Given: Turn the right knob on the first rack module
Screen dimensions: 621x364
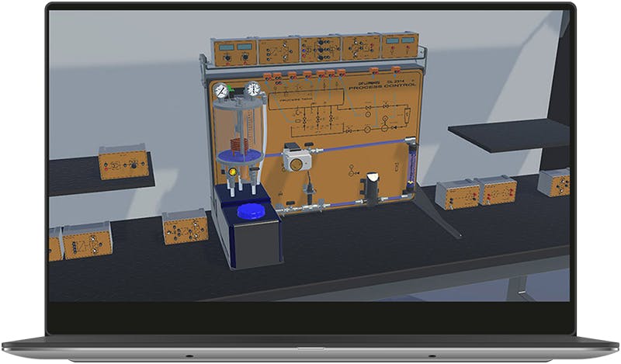Looking at the screenshot, I should click(x=245, y=58).
